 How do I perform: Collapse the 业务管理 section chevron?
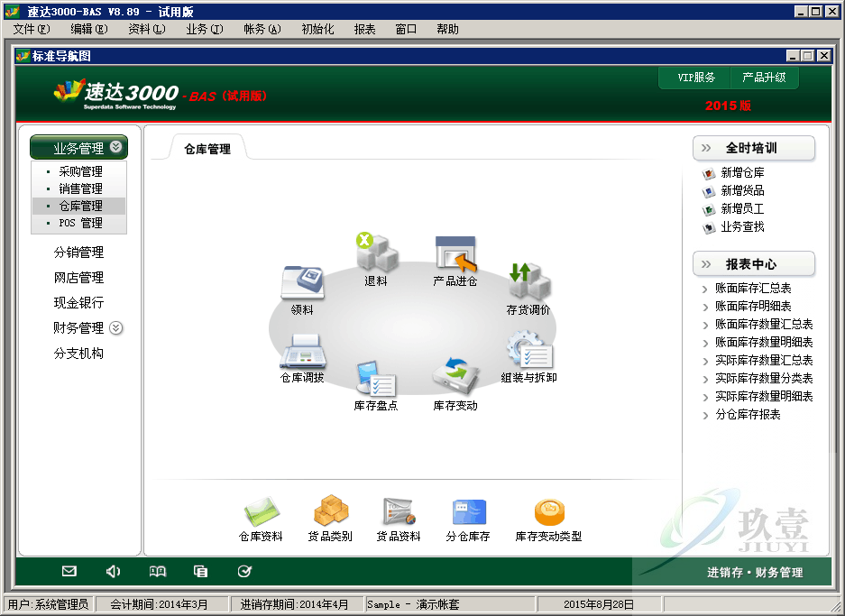coord(115,147)
